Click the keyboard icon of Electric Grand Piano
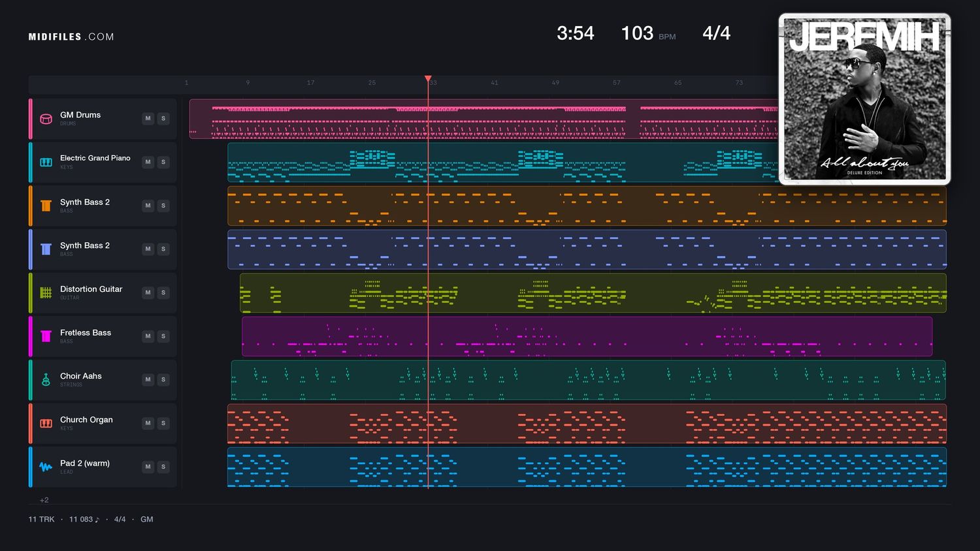980x551 pixels. [46, 162]
